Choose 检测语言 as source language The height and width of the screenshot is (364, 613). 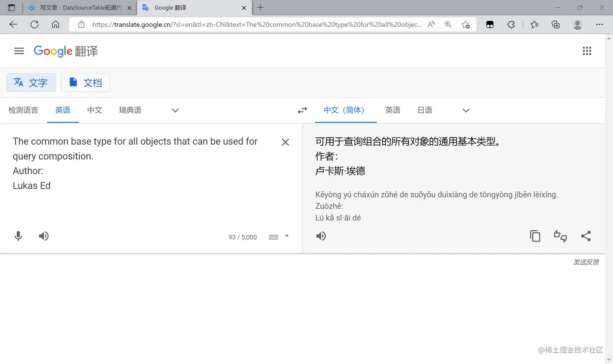click(x=24, y=110)
